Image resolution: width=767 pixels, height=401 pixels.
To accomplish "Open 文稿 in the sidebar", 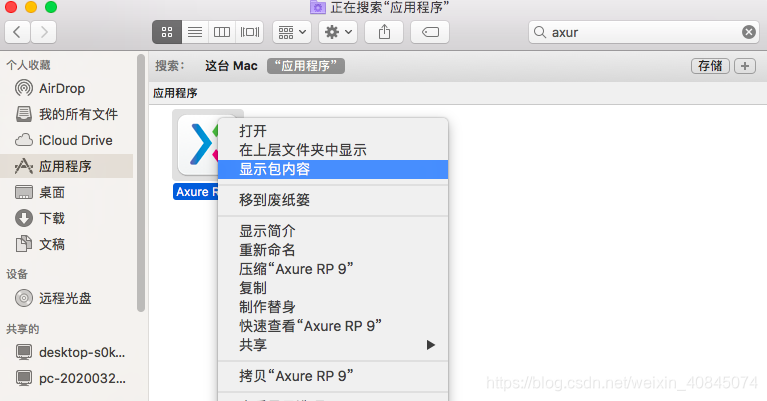I will [68, 244].
